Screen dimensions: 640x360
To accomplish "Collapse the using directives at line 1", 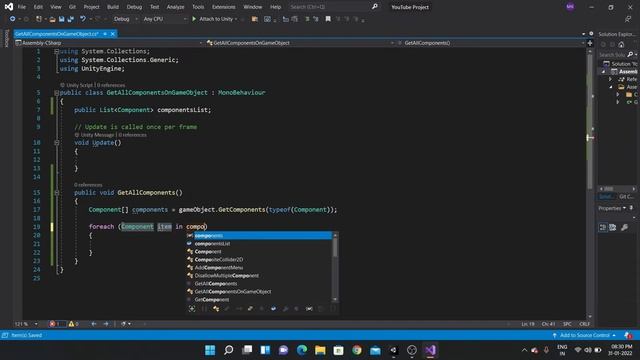I will [57, 51].
